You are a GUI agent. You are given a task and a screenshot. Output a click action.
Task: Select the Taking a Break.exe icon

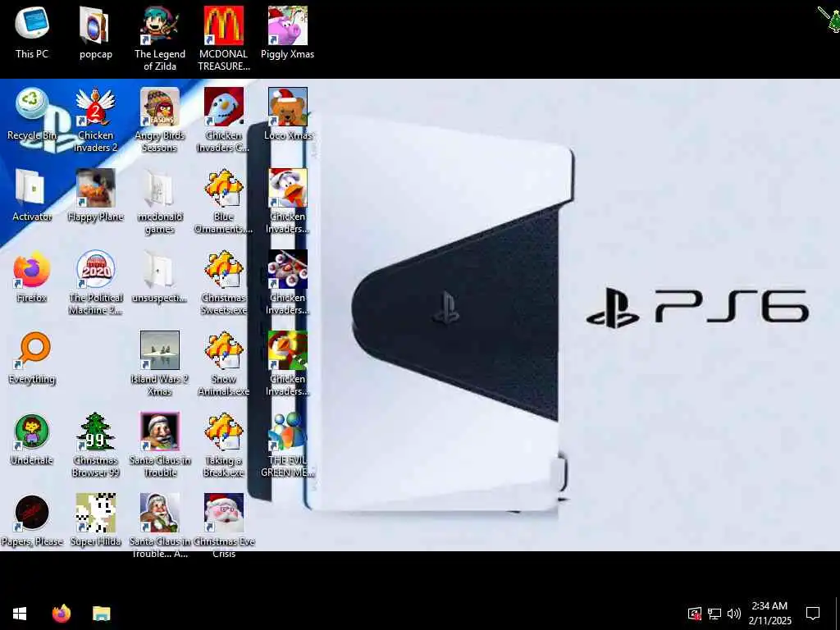click(223, 431)
